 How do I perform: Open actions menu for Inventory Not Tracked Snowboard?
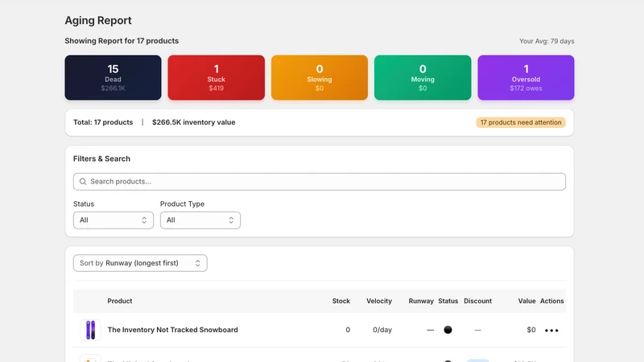point(551,330)
